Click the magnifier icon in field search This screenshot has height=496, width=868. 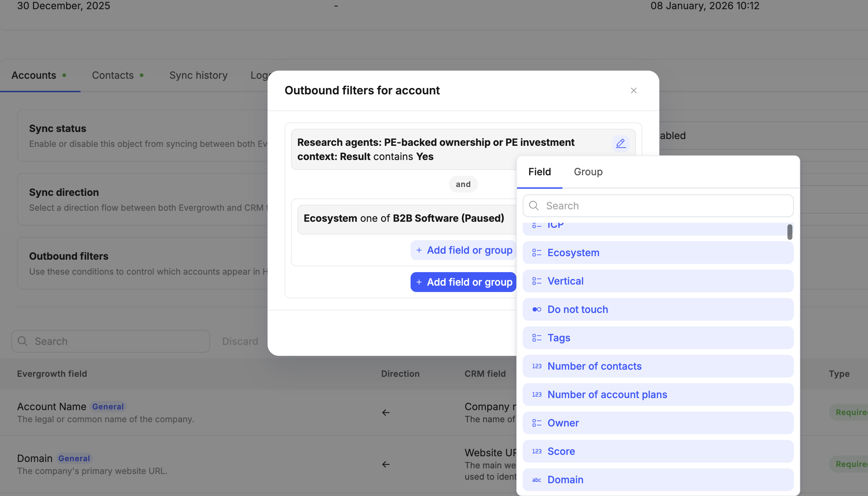pyautogui.click(x=534, y=206)
